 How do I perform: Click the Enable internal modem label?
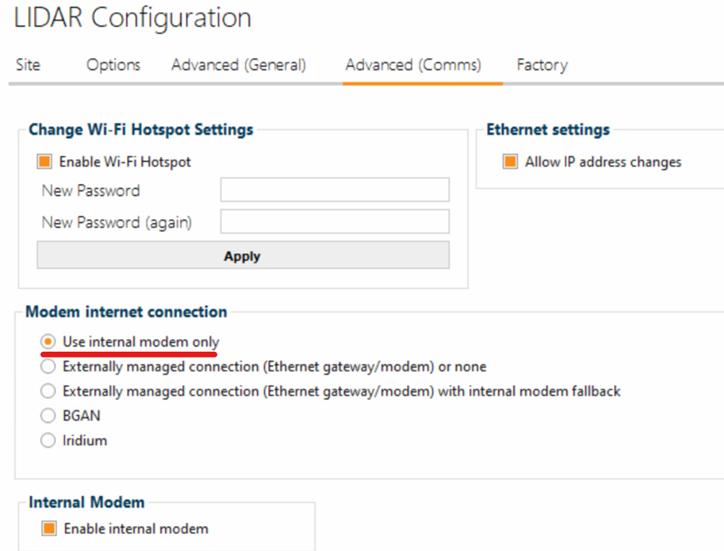tap(136, 528)
